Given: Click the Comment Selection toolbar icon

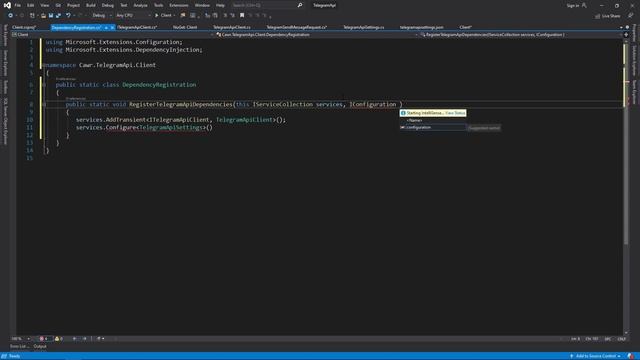Looking at the screenshot, I should tap(225, 16).
